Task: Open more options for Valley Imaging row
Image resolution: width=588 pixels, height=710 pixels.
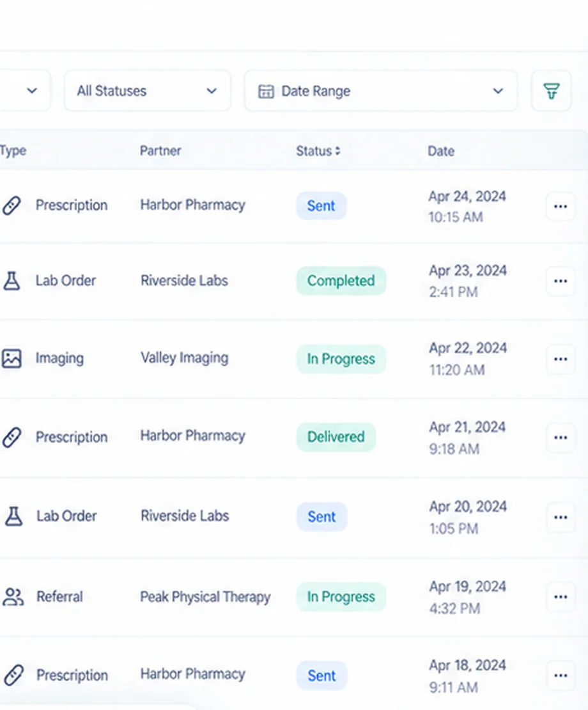Action: point(561,359)
